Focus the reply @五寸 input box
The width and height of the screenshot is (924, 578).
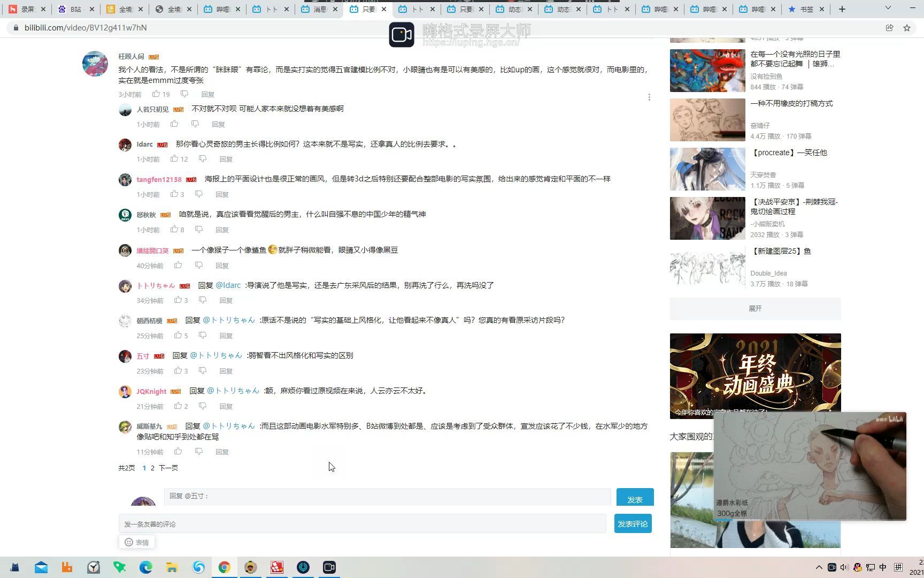(387, 497)
